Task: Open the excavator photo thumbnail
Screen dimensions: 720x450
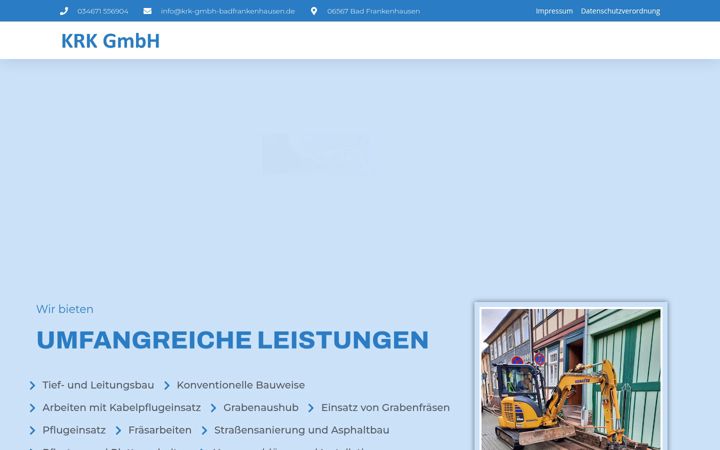Action: coord(571,379)
